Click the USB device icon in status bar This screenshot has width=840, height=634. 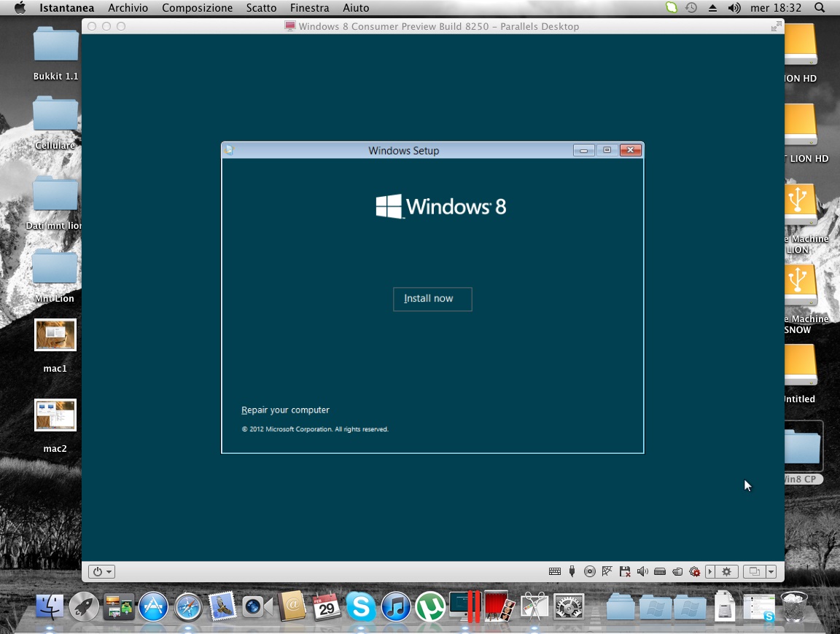(572, 571)
